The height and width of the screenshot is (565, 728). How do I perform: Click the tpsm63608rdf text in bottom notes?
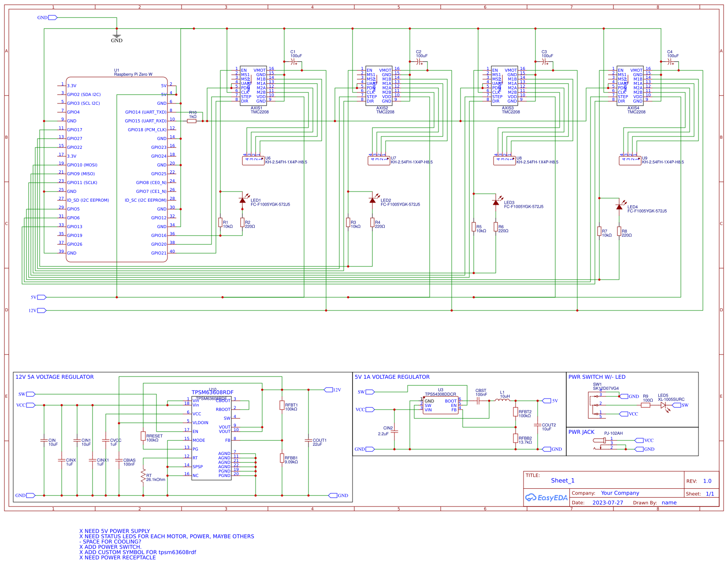[178, 552]
